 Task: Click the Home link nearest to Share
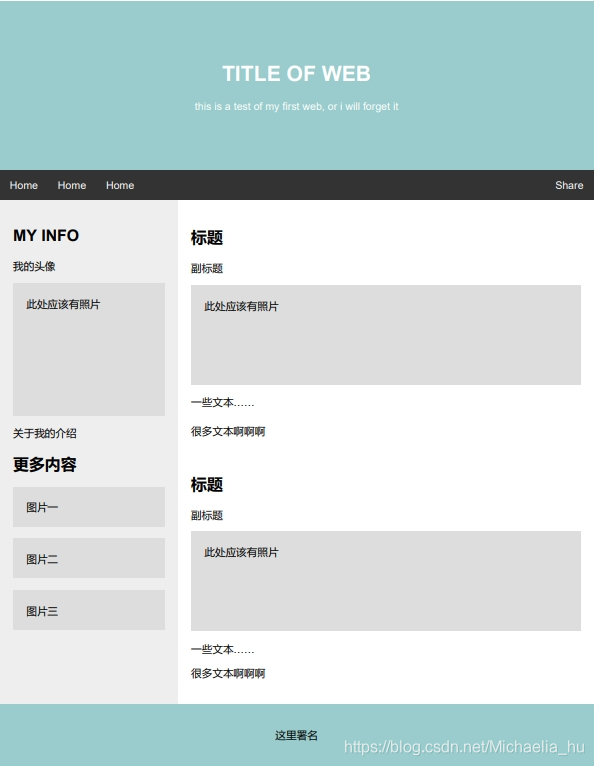[x=120, y=185]
